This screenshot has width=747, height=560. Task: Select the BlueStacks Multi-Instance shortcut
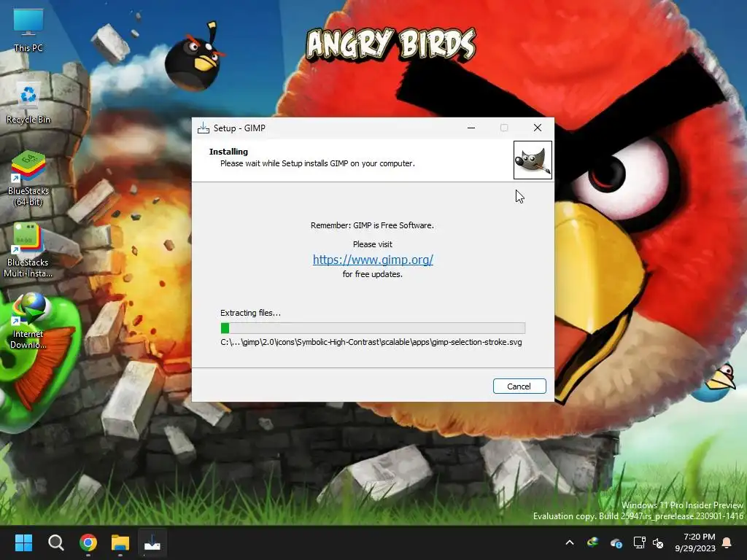(28, 250)
